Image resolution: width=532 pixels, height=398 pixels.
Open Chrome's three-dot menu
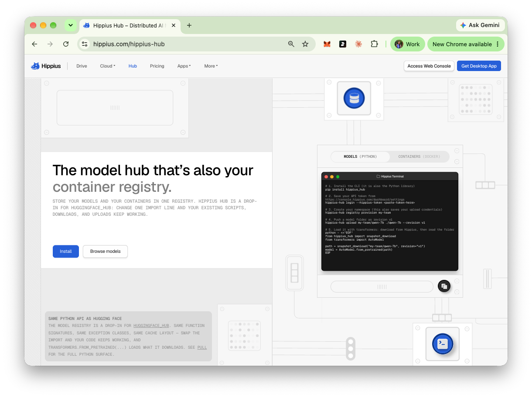pos(497,44)
